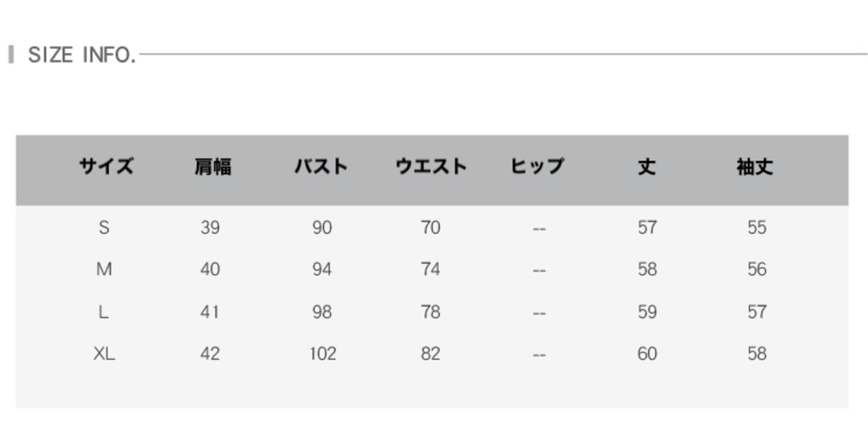The image size is (868, 442).
Task: Click shoulder width value 42
Action: [x=210, y=354]
